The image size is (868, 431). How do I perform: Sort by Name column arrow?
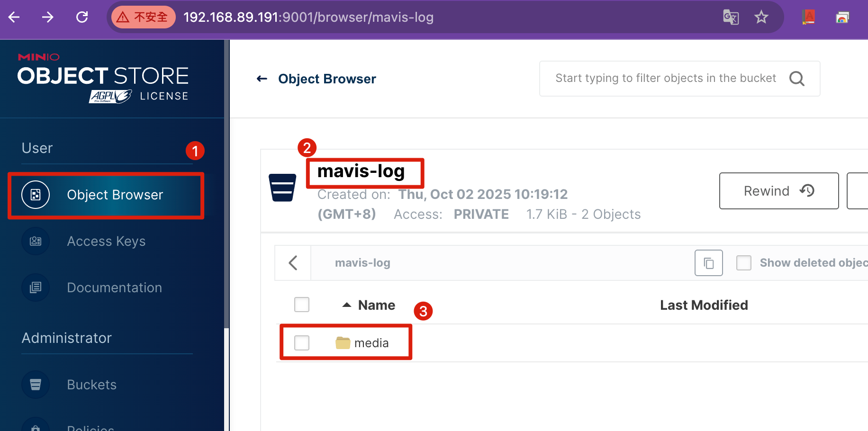point(347,305)
